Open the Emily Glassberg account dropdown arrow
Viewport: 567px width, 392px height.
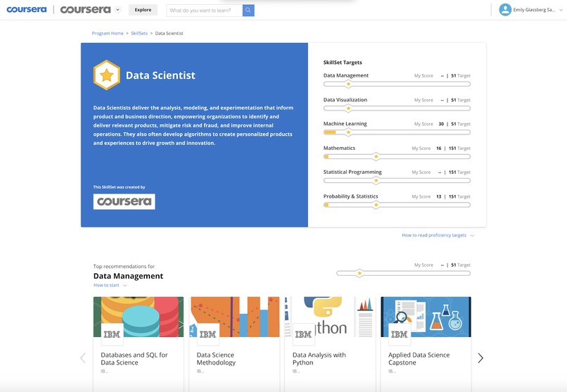(561, 10)
